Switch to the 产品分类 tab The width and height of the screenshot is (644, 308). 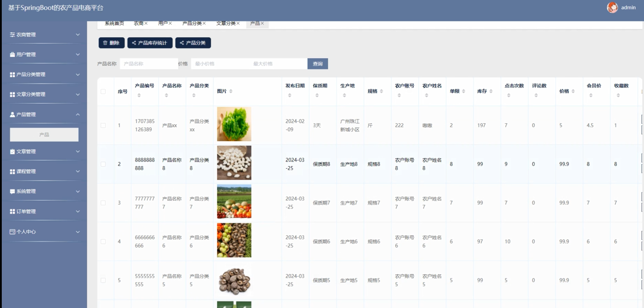[192, 23]
